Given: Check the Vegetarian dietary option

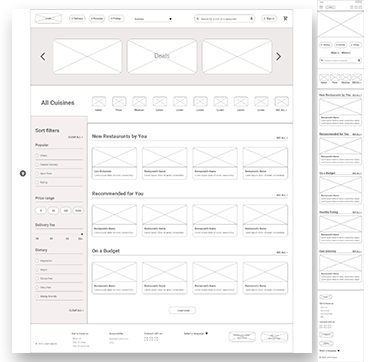Looking at the screenshot, I should (x=37, y=261).
